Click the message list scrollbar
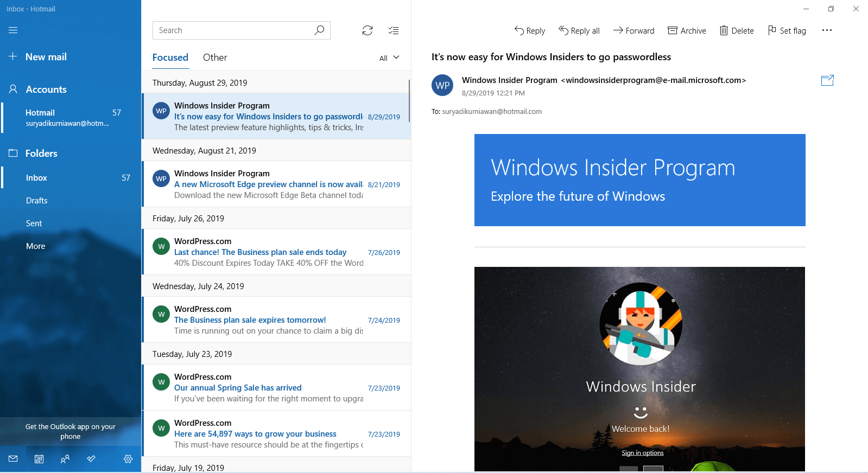 click(409, 100)
